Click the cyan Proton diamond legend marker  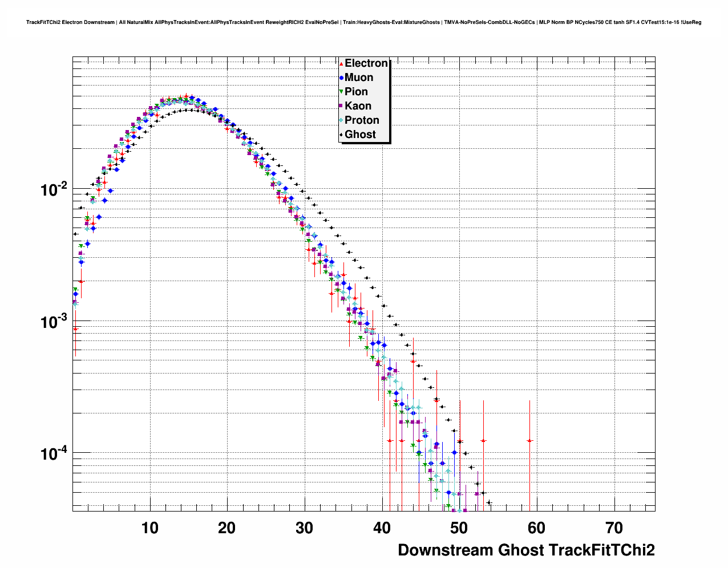pos(341,120)
